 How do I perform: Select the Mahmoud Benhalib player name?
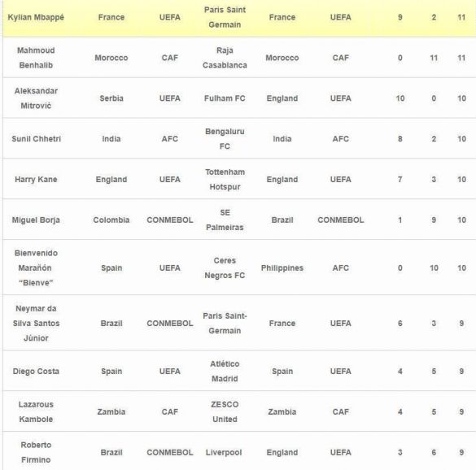coord(36,58)
